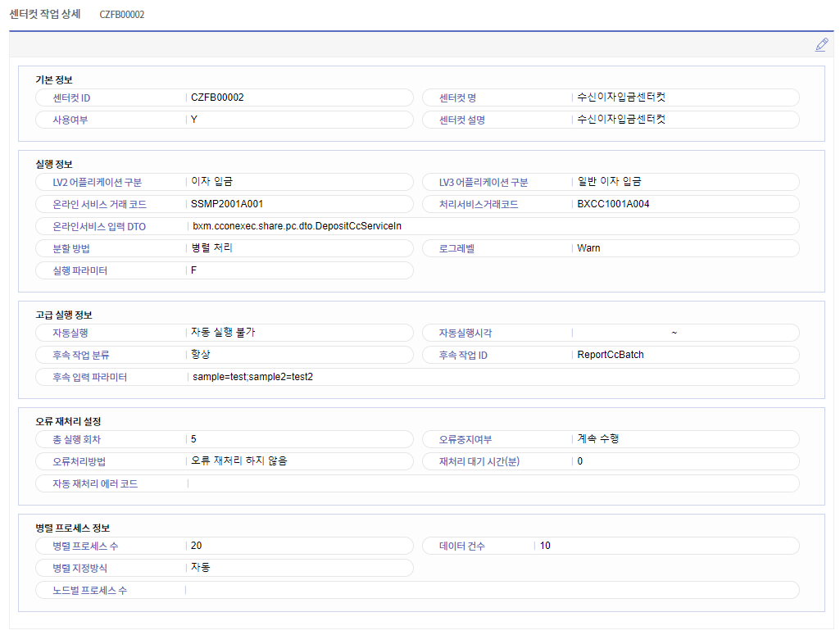The height and width of the screenshot is (635, 840).
Task: Click the 오류중지여부 field 계속 수행
Action: pos(611,439)
